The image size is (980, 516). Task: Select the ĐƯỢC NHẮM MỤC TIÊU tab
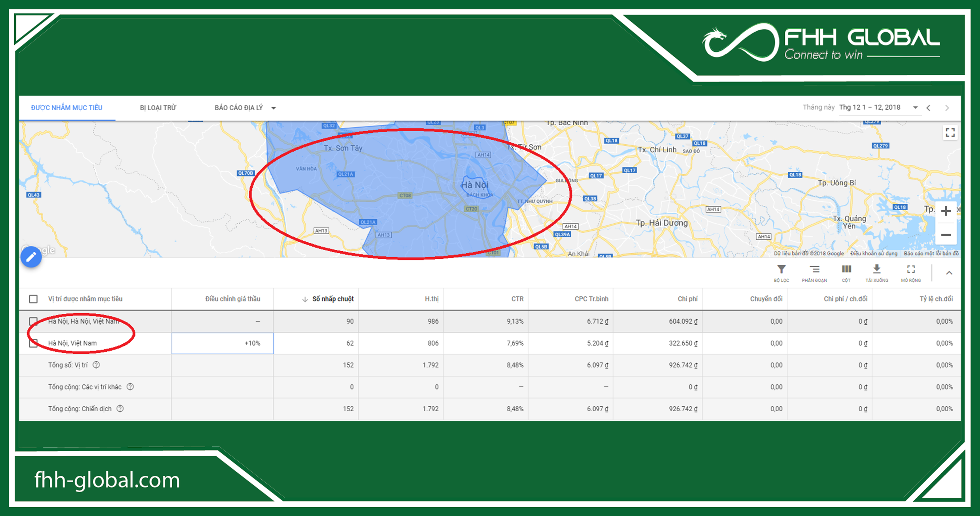click(66, 107)
